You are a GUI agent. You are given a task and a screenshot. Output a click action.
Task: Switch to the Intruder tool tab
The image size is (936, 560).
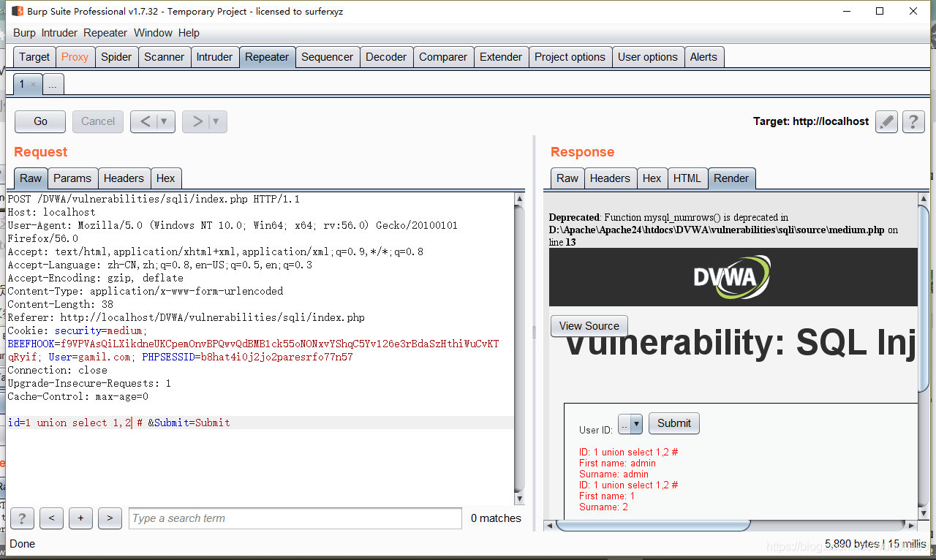click(x=214, y=57)
